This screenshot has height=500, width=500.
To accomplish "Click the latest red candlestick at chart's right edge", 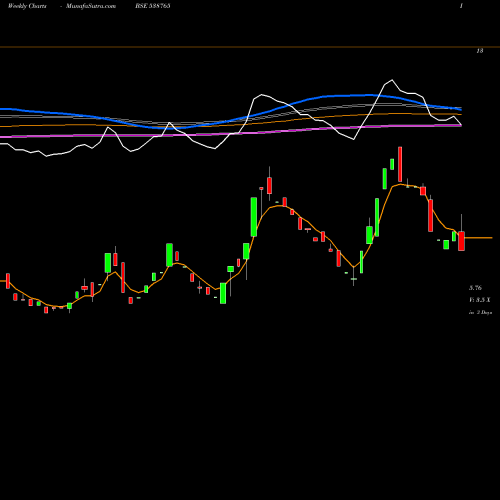I will click(461, 241).
